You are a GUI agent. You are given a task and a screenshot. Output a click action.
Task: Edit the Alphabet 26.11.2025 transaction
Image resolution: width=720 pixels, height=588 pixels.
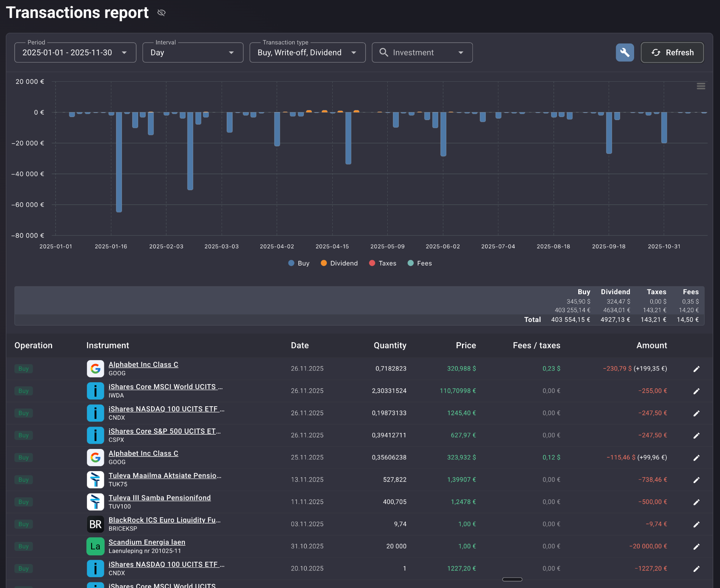696,369
